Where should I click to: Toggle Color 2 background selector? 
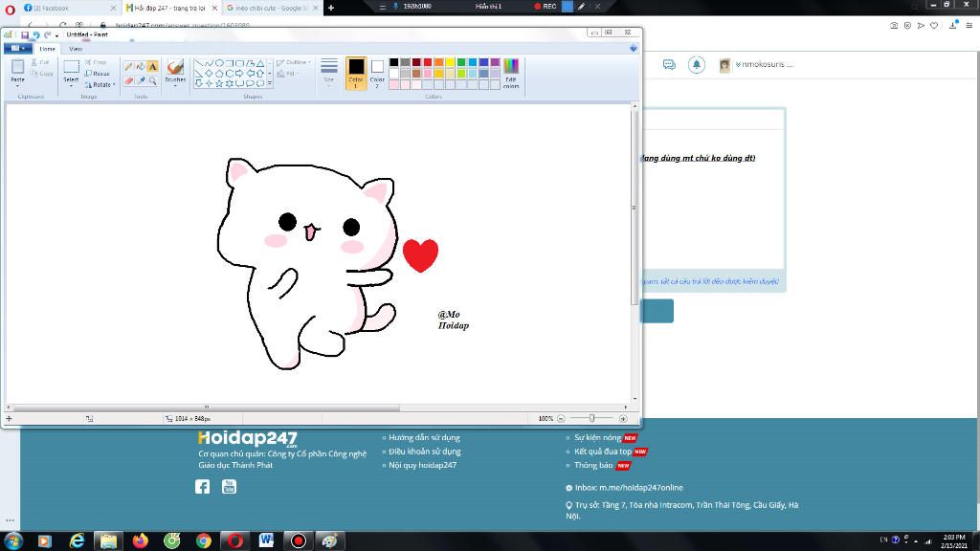(377, 73)
